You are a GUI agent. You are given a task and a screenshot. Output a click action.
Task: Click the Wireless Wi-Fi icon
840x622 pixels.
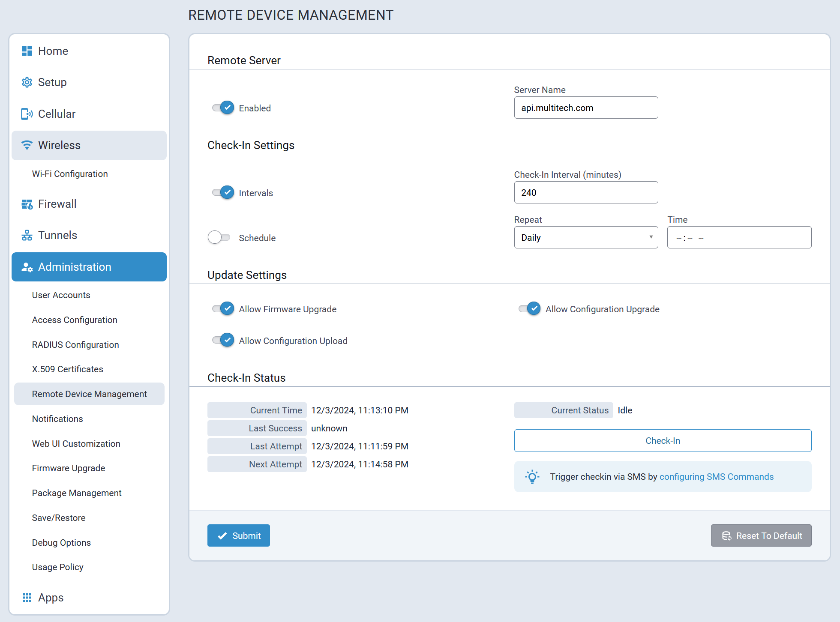coord(27,145)
